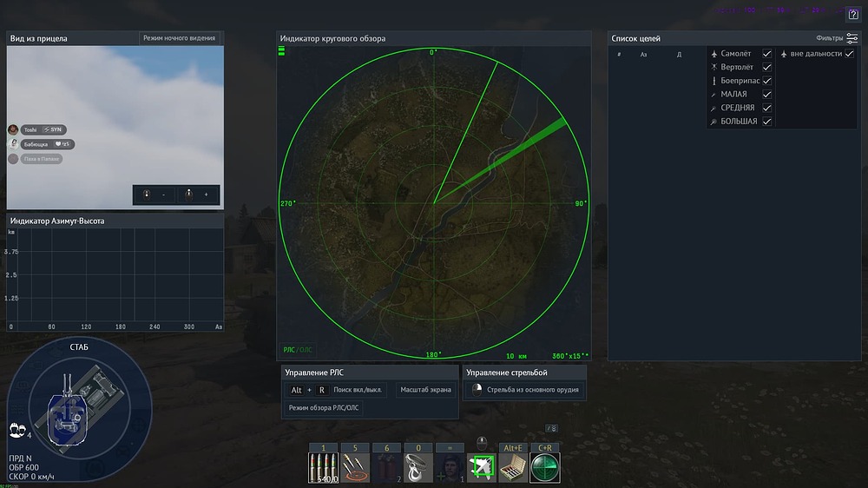This screenshot has width=868, height=488.
Task: Click the aircraft target lock icon
Action: click(482, 467)
